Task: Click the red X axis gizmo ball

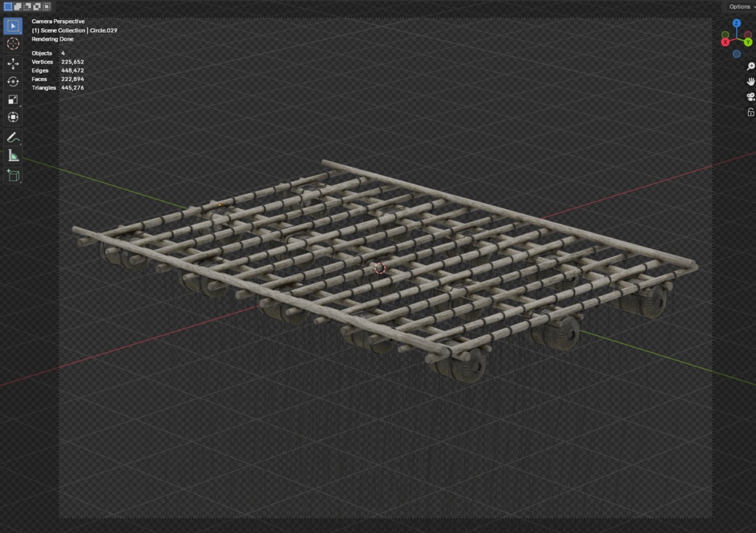Action: point(725,42)
